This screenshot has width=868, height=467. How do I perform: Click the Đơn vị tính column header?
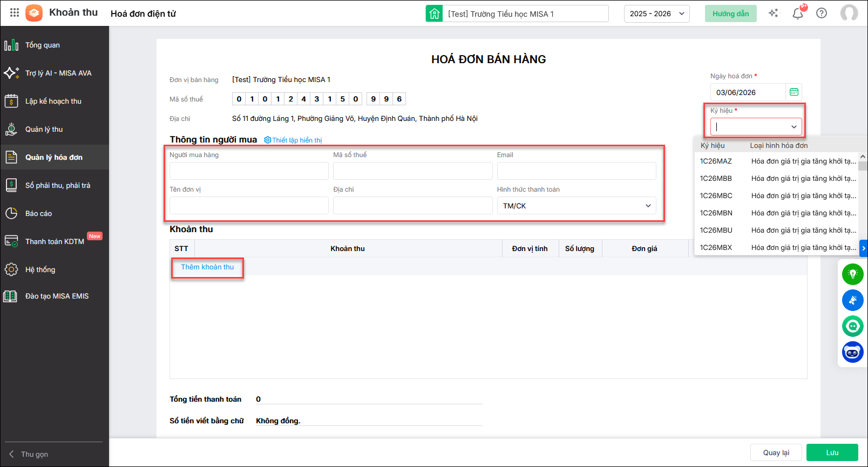530,249
